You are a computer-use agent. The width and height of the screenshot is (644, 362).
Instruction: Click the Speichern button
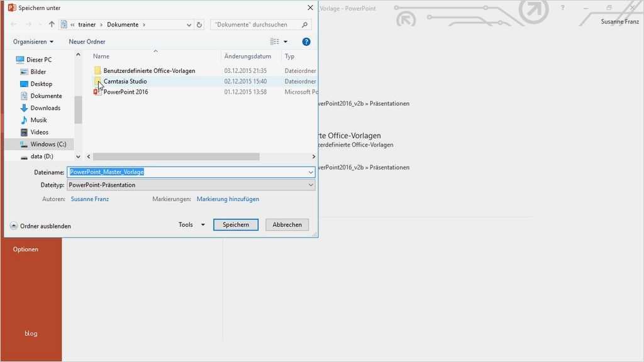click(236, 224)
